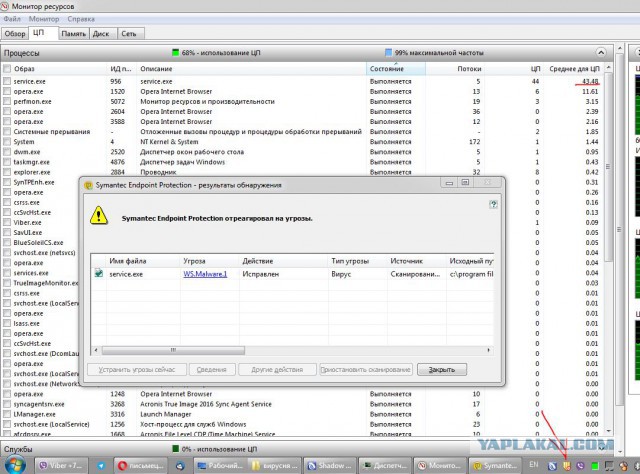The width and height of the screenshot is (640, 474).
Task: Tick the Viber.exe process checkbox
Action: [x=7, y=223]
